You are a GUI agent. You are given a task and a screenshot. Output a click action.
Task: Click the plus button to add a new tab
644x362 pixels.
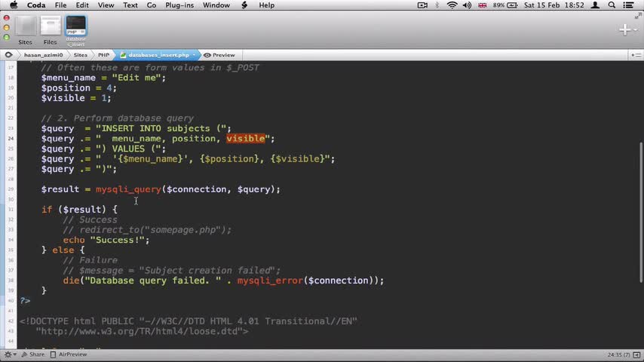pyautogui.click(x=624, y=29)
